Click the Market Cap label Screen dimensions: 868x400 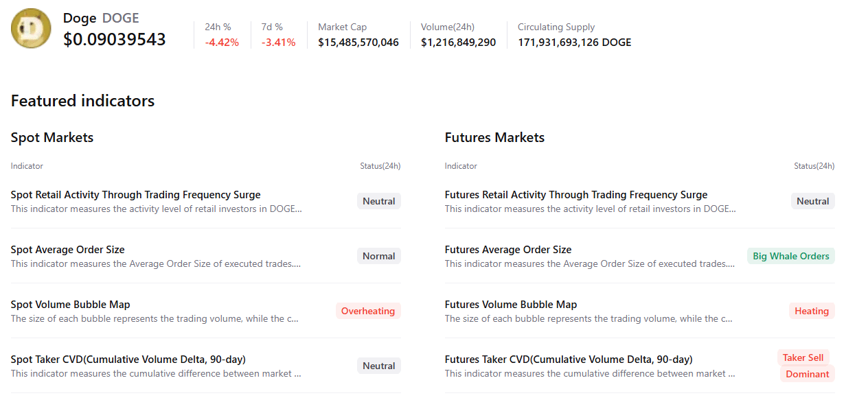(x=343, y=27)
